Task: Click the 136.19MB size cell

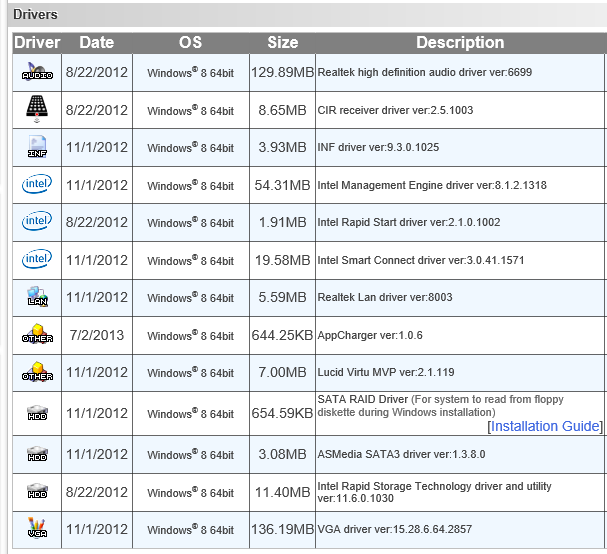Action: click(x=283, y=529)
